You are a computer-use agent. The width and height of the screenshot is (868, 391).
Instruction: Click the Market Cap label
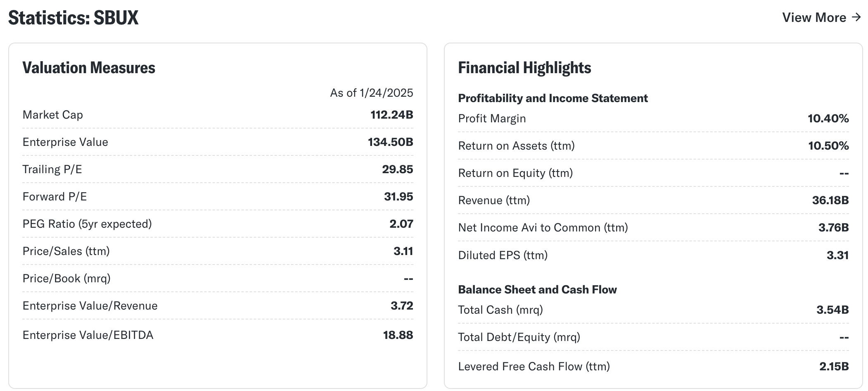[53, 115]
